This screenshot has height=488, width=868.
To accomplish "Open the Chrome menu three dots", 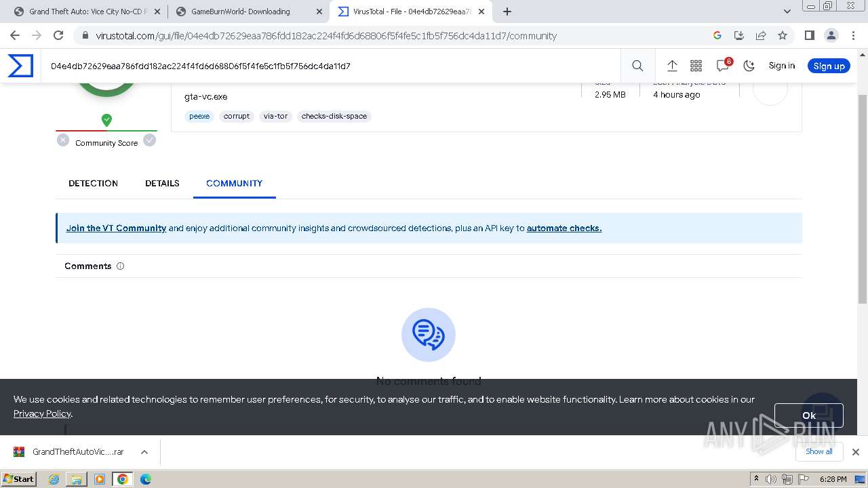I will (x=852, y=35).
